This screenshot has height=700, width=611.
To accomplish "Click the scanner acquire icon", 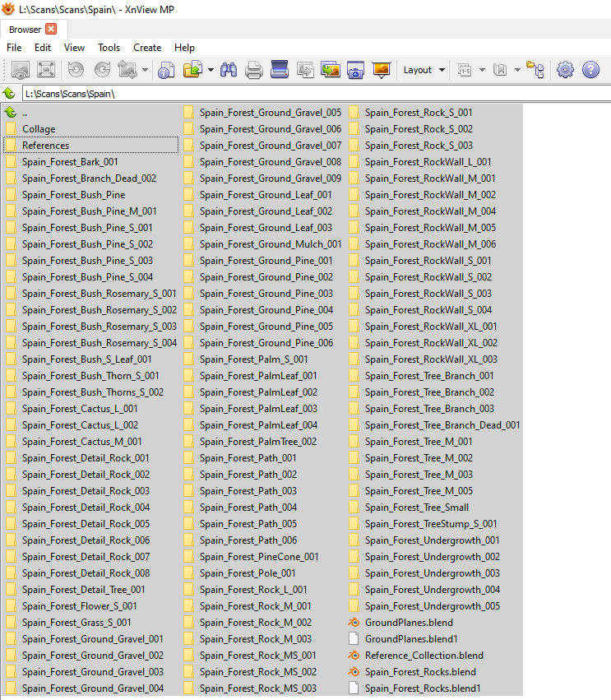I will (280, 69).
